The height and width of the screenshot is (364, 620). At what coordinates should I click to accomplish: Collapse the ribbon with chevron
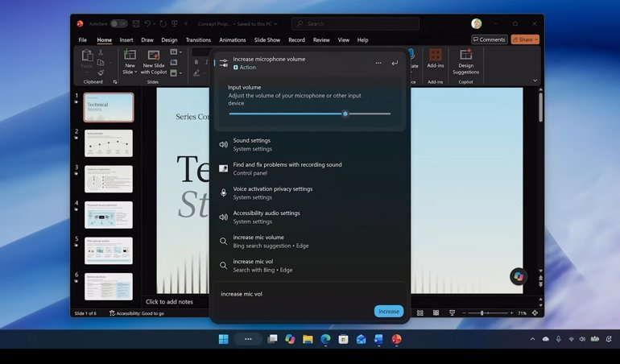coord(535,81)
